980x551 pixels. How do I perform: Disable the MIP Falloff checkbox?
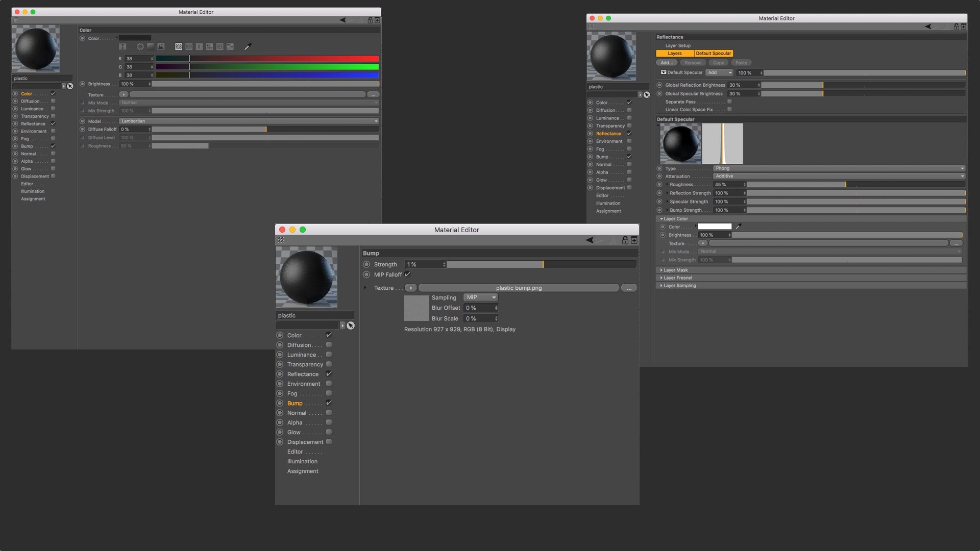tap(408, 274)
